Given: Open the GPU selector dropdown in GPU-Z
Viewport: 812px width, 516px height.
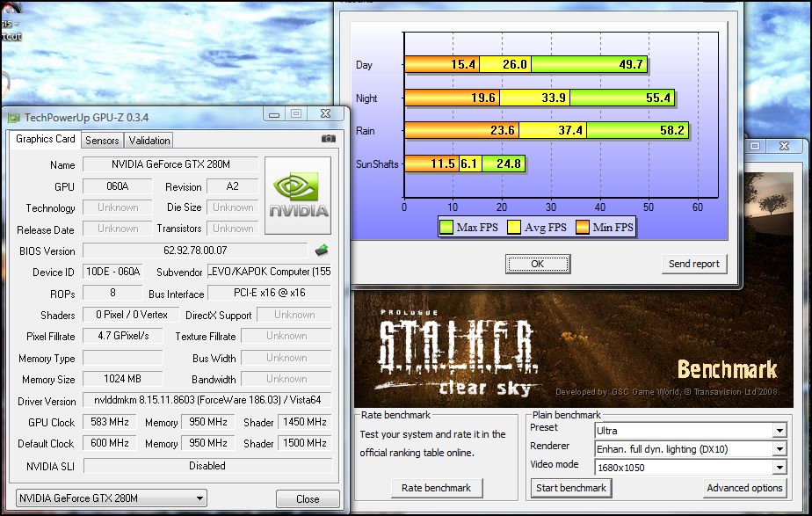Looking at the screenshot, I should [x=112, y=498].
